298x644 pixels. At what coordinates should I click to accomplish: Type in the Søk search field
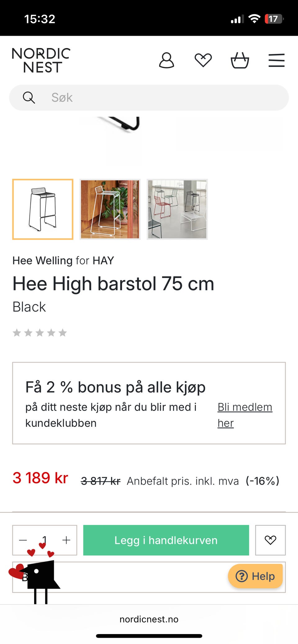[x=161, y=98]
